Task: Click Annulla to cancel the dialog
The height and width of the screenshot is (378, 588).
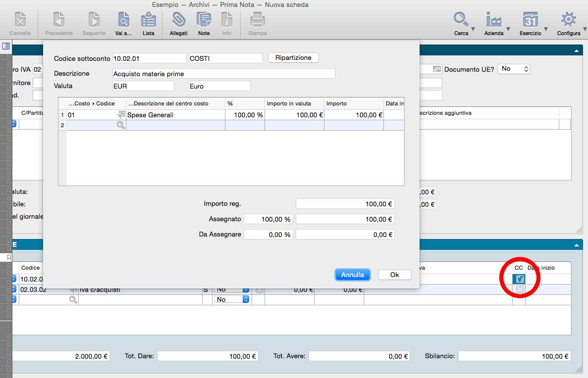Action: [x=352, y=275]
